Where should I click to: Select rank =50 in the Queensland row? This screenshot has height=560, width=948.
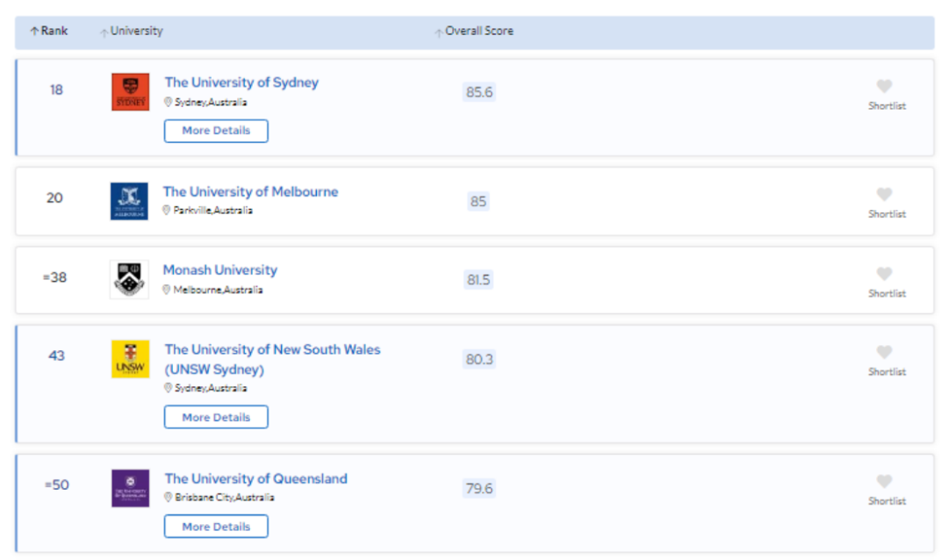[57, 485]
